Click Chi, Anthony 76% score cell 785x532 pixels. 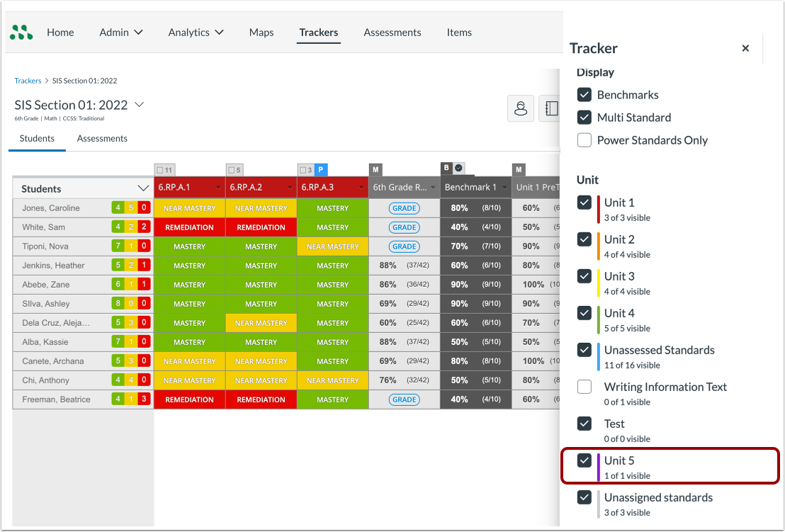click(404, 380)
